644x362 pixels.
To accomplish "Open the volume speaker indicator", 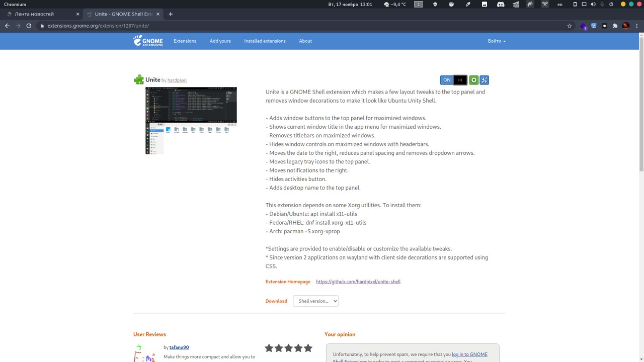I will pos(593,4).
